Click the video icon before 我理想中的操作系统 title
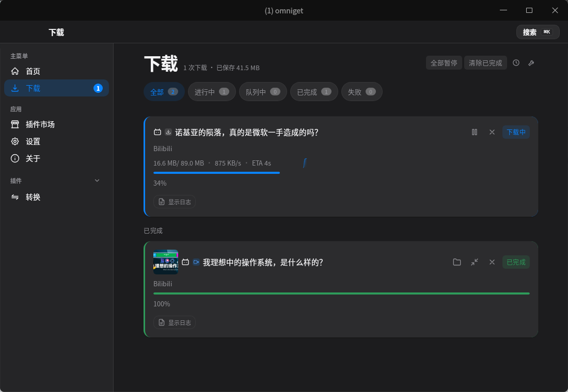The height and width of the screenshot is (392, 568). coord(196,262)
